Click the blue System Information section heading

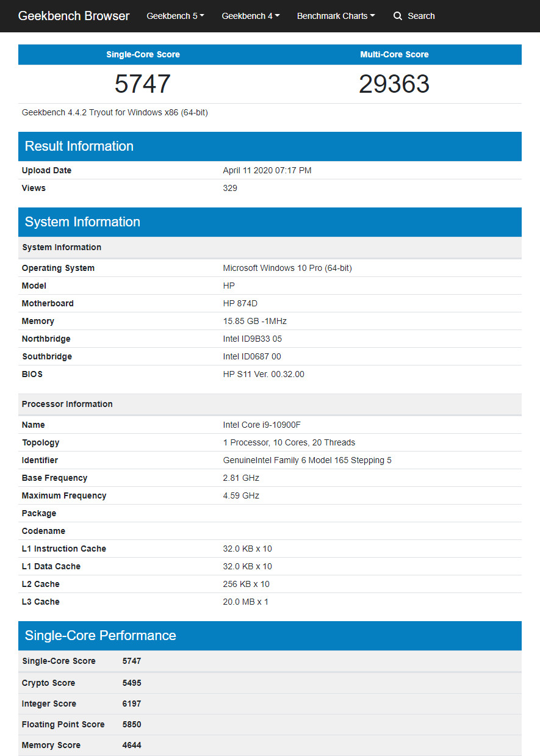click(x=82, y=221)
